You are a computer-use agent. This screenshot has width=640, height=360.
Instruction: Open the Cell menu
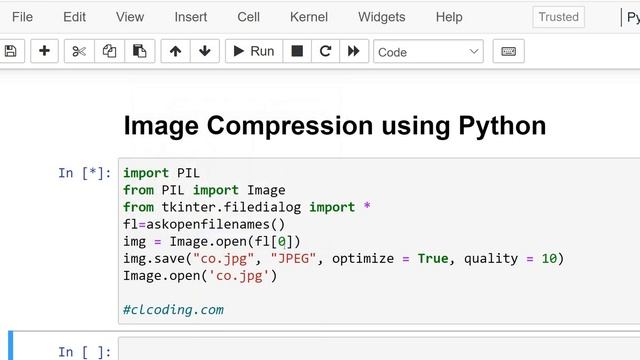pos(248,17)
